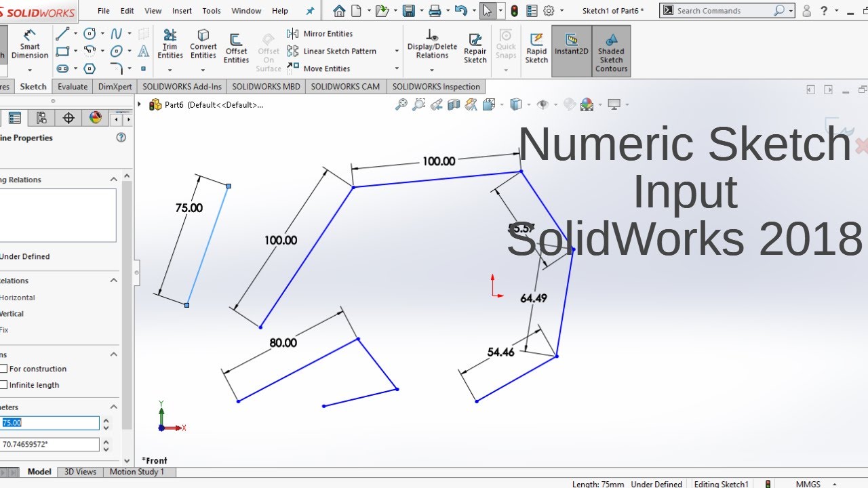Click the Save icon
The image size is (868, 488).
408,11
